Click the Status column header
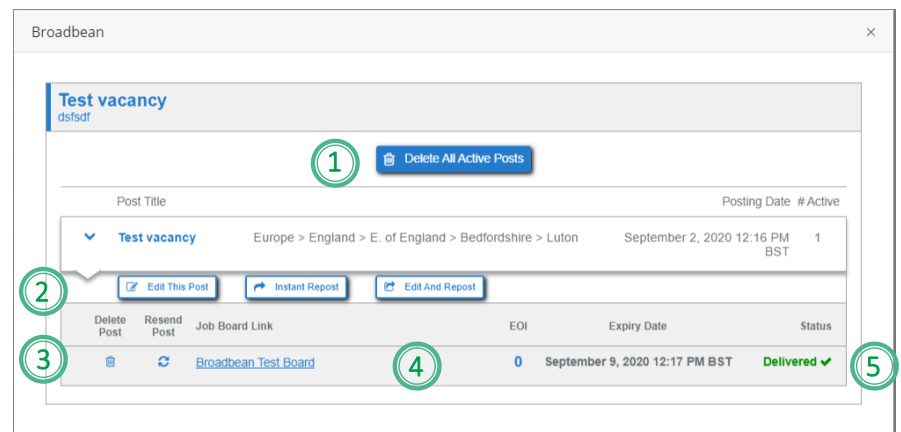This screenshot has height=432, width=901. point(816,326)
